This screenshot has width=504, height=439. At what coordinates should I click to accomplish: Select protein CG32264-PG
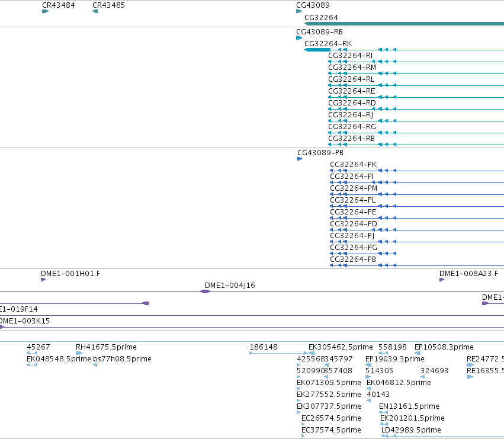coord(363,254)
